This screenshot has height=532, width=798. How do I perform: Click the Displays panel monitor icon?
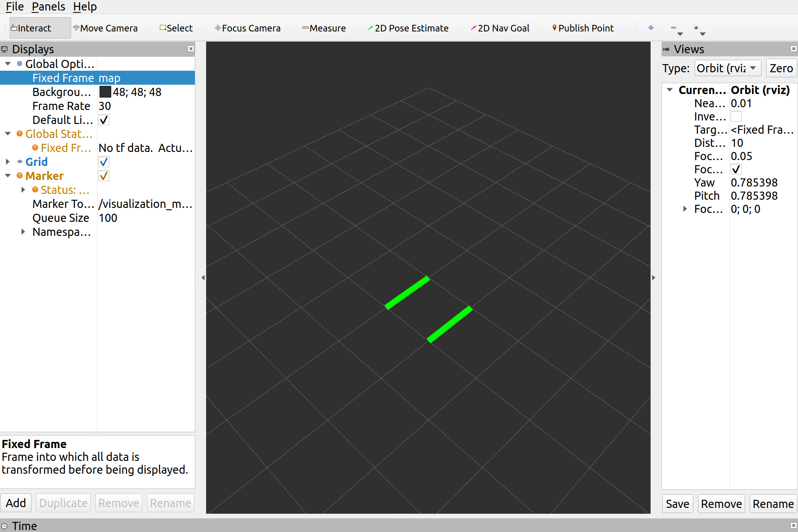[5, 49]
